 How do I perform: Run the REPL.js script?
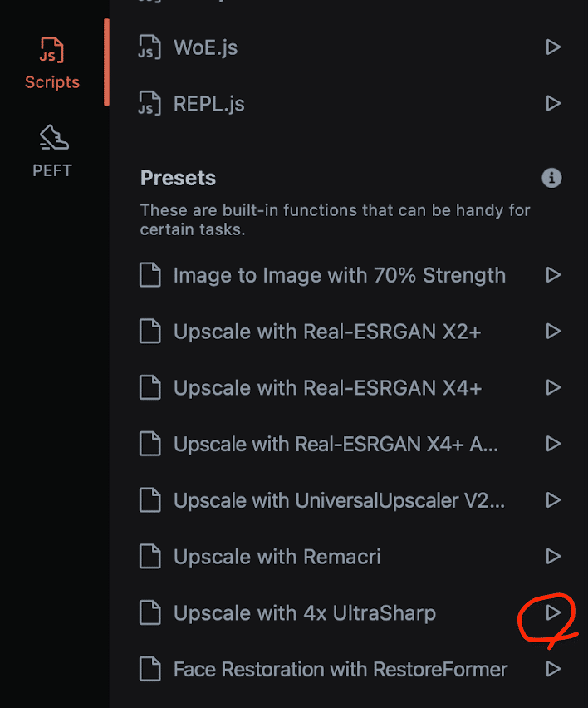[552, 103]
